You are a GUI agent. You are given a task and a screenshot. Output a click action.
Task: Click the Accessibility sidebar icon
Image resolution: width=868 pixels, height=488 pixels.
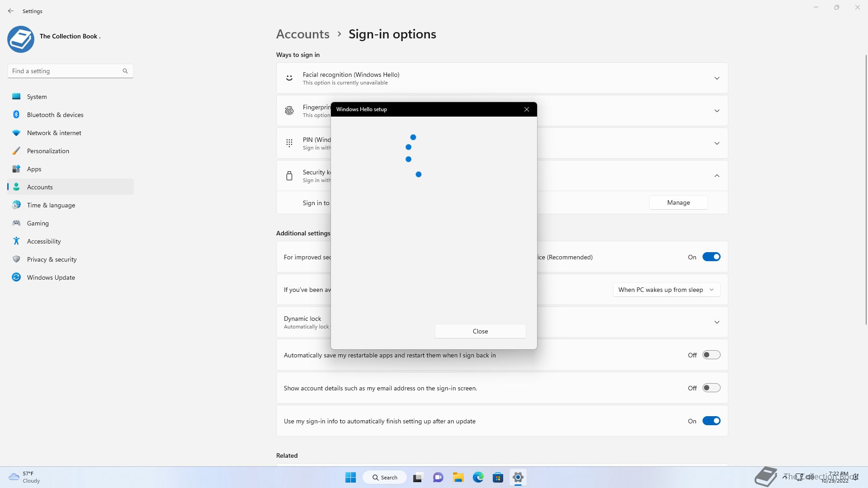(16, 241)
